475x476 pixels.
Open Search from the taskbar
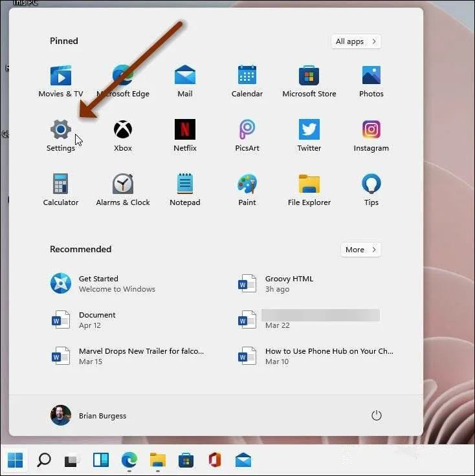coord(44,460)
